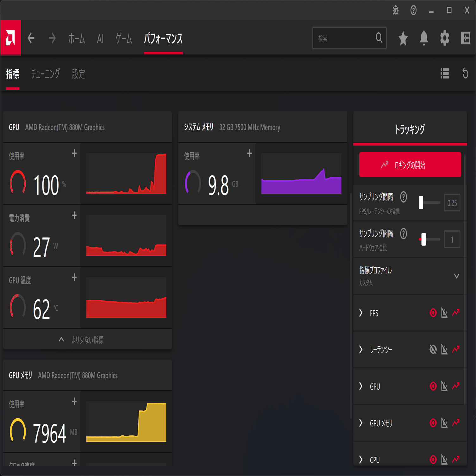Click the search magnifier icon
The height and width of the screenshot is (476, 476).
379,38
